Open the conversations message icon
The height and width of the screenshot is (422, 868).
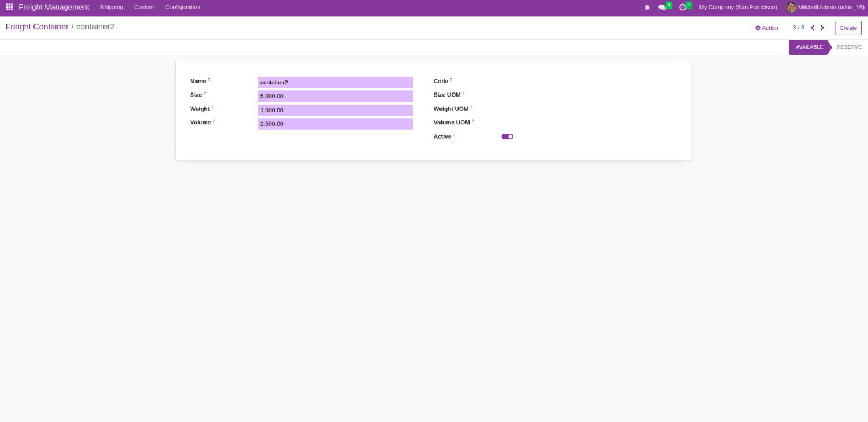(x=662, y=8)
